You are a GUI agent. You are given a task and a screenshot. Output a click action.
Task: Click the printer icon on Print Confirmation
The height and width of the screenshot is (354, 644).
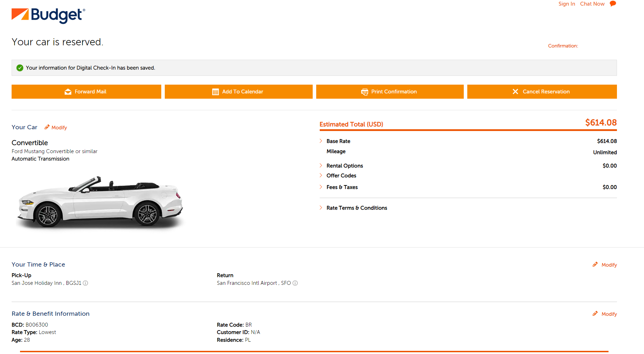pyautogui.click(x=365, y=92)
